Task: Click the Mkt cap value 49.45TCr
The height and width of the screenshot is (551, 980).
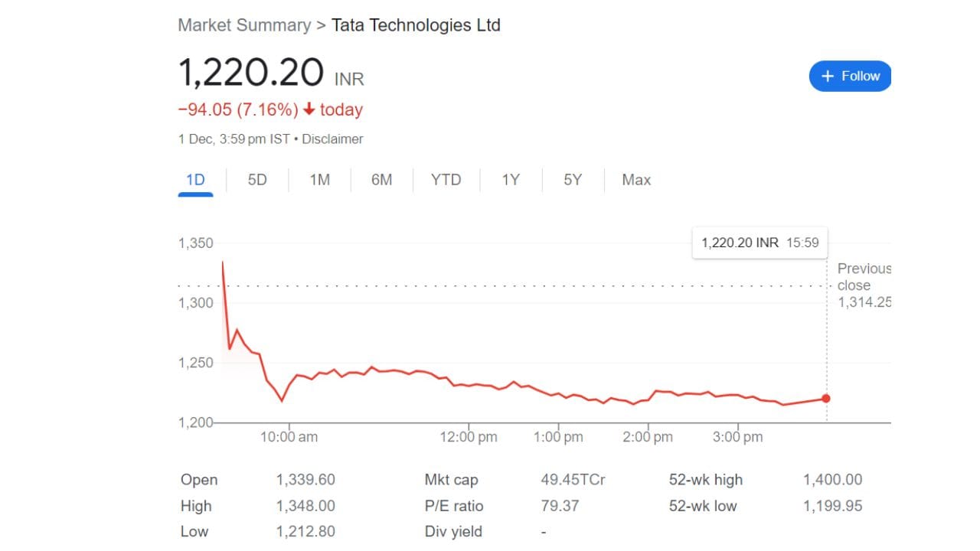Action: click(x=573, y=480)
